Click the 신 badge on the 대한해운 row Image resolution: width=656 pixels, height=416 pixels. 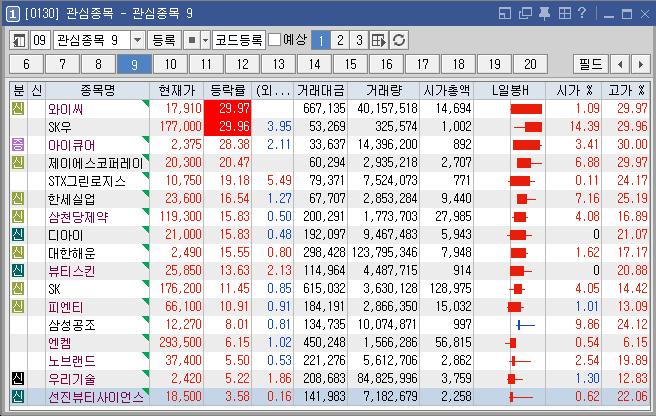18,252
